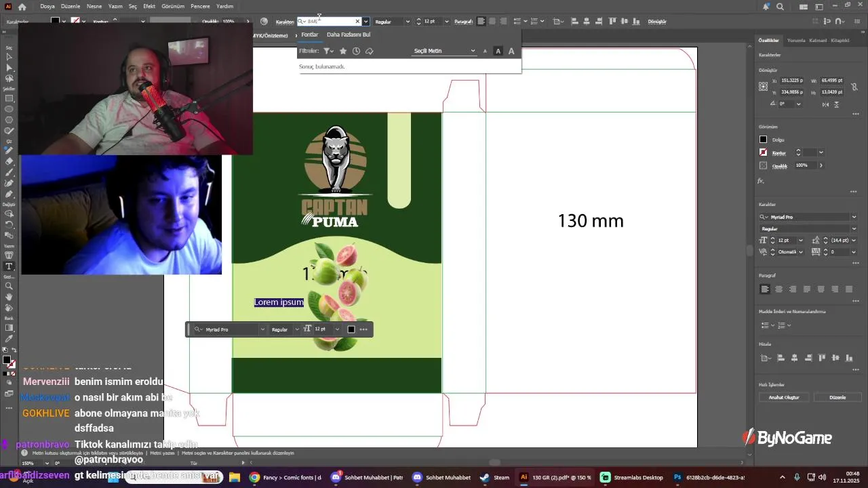The width and height of the screenshot is (868, 488).
Task: Select the Hand pan tool
Action: pos(9,297)
